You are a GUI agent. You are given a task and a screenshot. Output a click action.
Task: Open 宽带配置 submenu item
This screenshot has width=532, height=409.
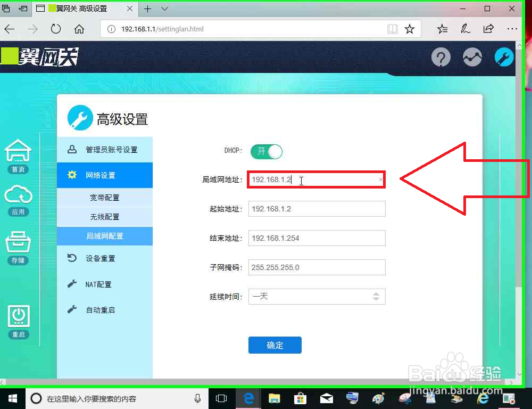105,198
